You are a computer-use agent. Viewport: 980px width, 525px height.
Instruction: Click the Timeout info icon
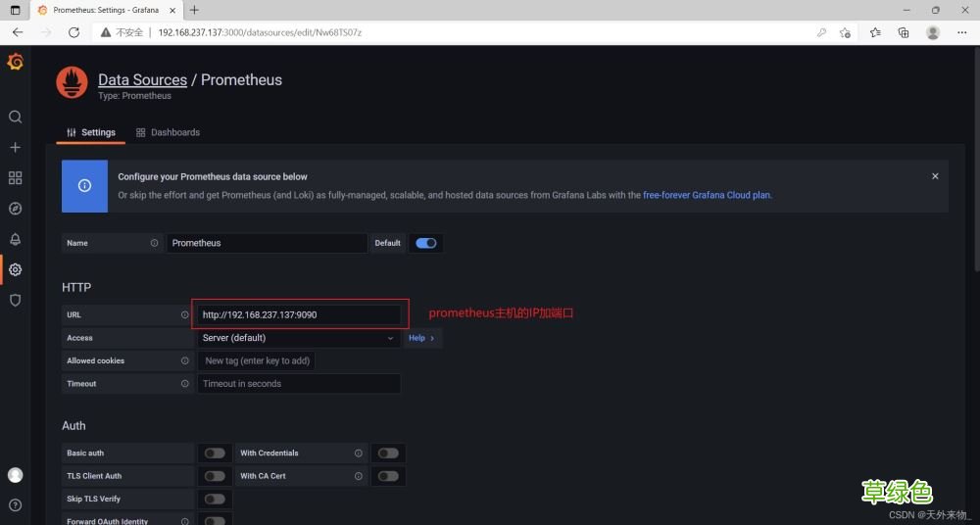coord(184,384)
